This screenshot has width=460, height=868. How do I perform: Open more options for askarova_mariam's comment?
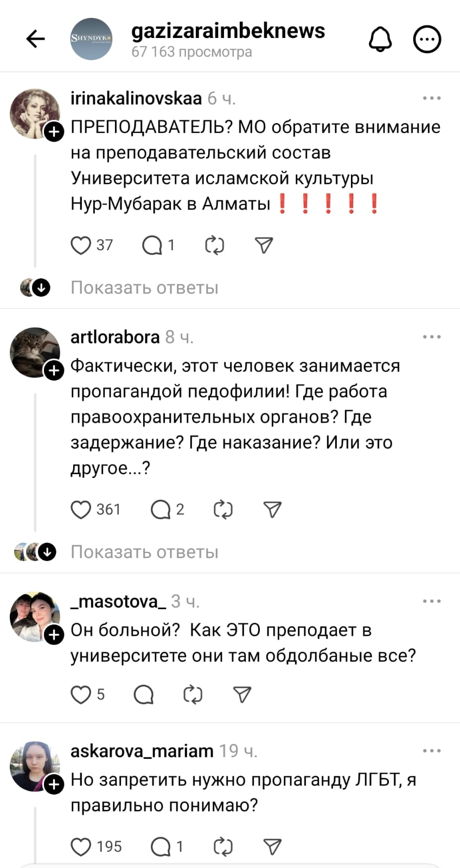pyautogui.click(x=431, y=751)
